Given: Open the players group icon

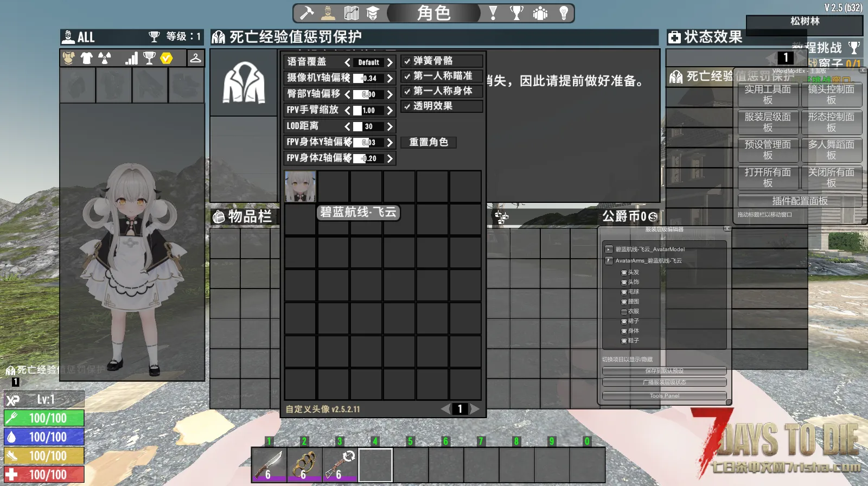Looking at the screenshot, I should point(540,13).
